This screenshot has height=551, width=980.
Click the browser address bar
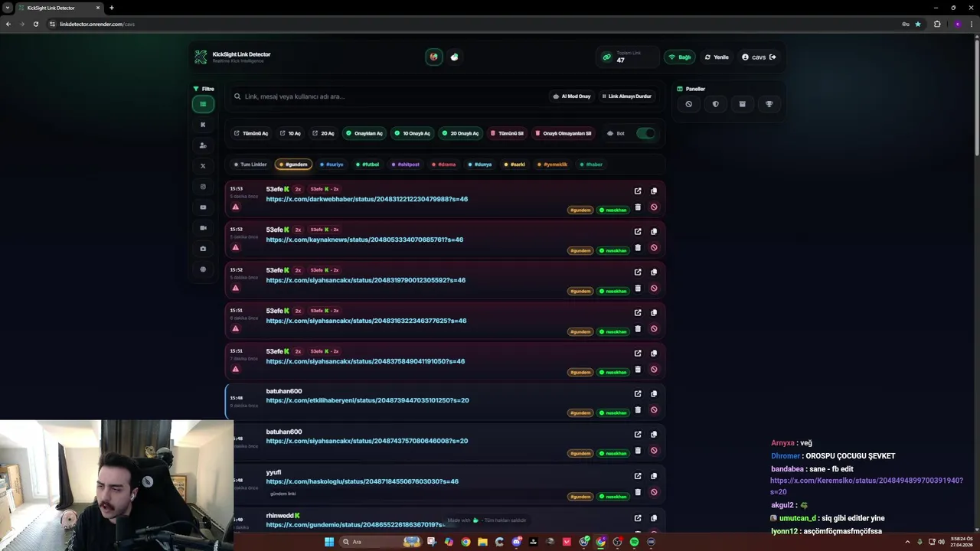(475, 24)
